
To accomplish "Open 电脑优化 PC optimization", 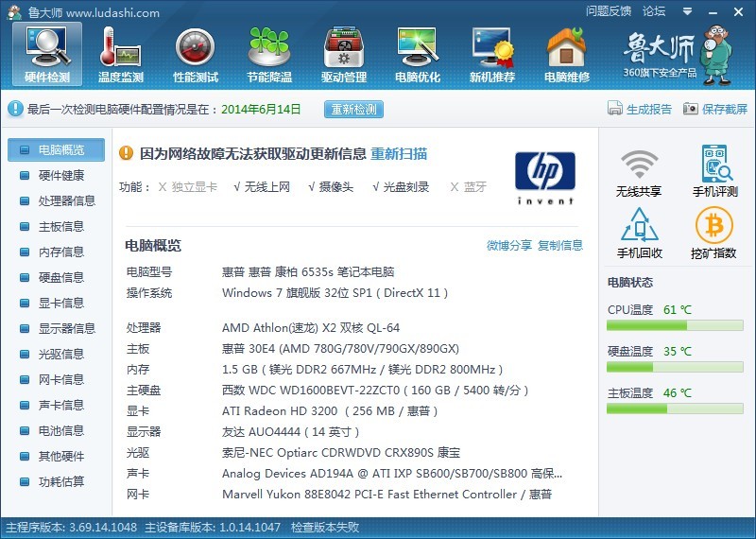I will [x=418, y=55].
